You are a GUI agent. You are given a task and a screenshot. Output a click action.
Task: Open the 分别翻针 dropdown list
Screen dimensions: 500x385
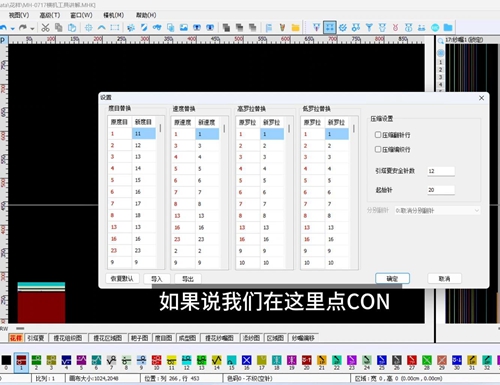tap(437, 210)
